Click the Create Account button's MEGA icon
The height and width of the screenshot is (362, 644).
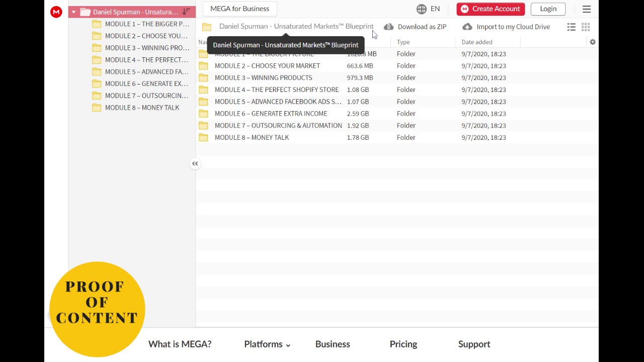(464, 9)
